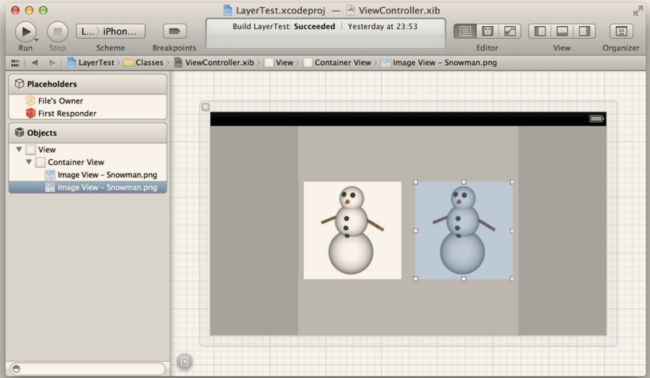Image resolution: width=650 pixels, height=378 pixels.
Task: Select View in the Objects outline
Action: coord(87,149)
